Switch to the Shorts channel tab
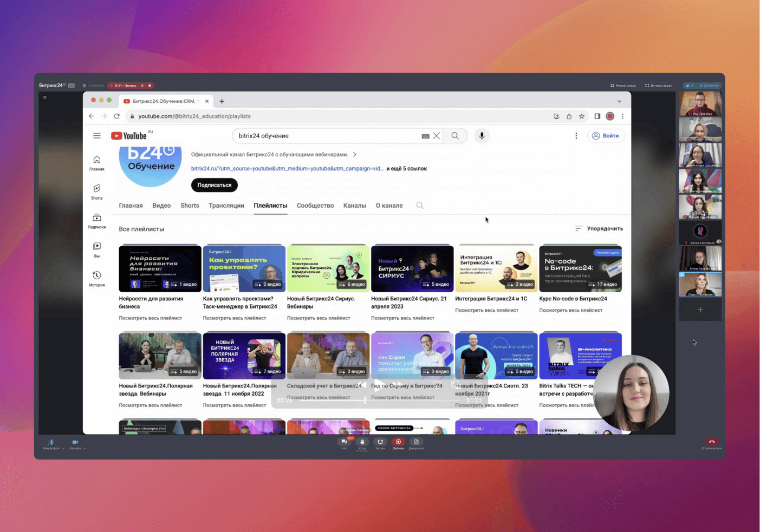Viewport: 760px width, 532px height. (190, 206)
